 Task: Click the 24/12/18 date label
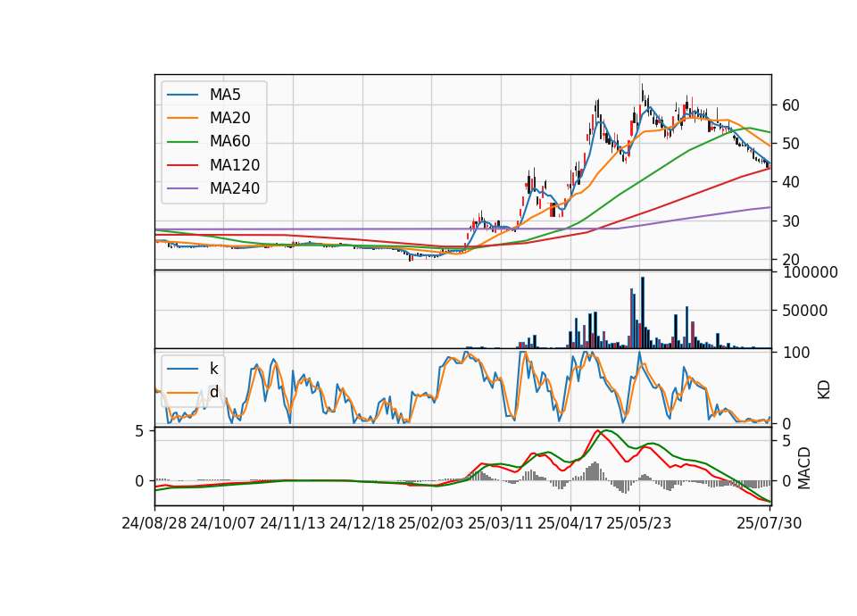pyautogui.click(x=362, y=523)
